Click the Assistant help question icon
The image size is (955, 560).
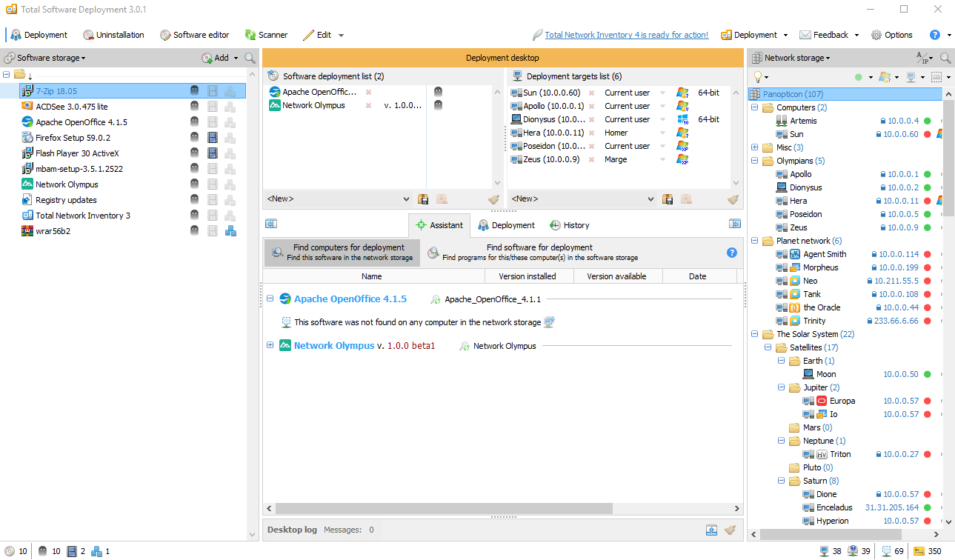point(732,253)
